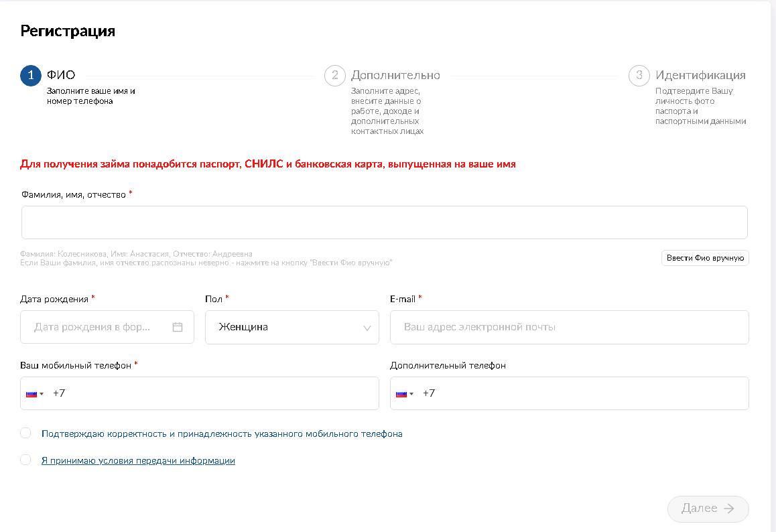The image size is (776, 532).
Task: Click into the Дата рождения input field
Action: click(94, 328)
